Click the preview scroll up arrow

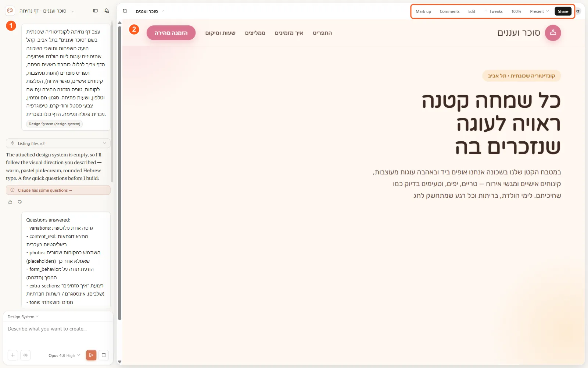click(x=119, y=23)
